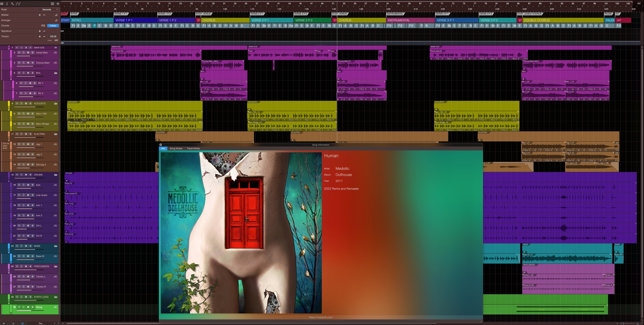This screenshot has height=325, width=644.
Task: Solo the Bass DI track
Action: tap(23, 256)
